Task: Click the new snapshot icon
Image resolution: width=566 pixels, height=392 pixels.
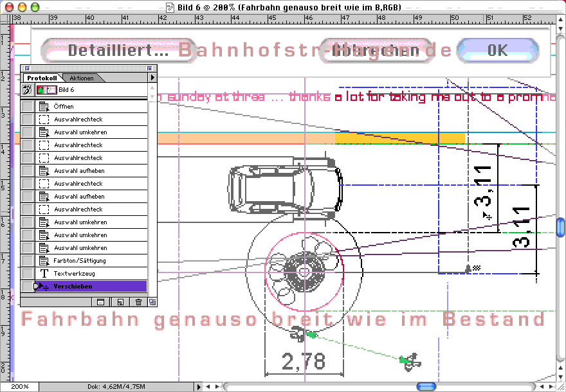Action: pos(120,301)
